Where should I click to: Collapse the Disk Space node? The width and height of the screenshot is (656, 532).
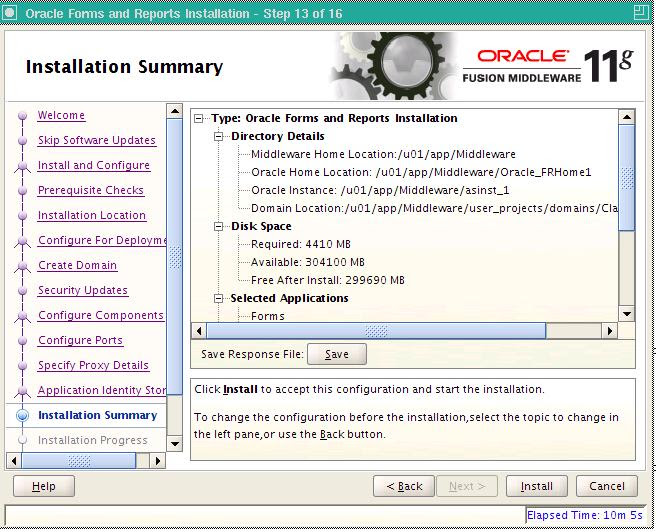coord(218,227)
